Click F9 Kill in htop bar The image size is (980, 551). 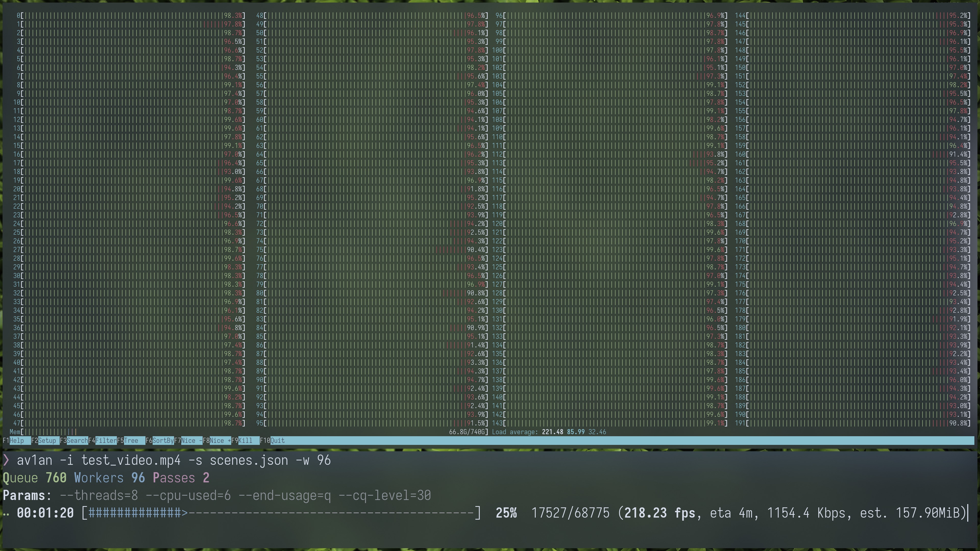coord(245,440)
